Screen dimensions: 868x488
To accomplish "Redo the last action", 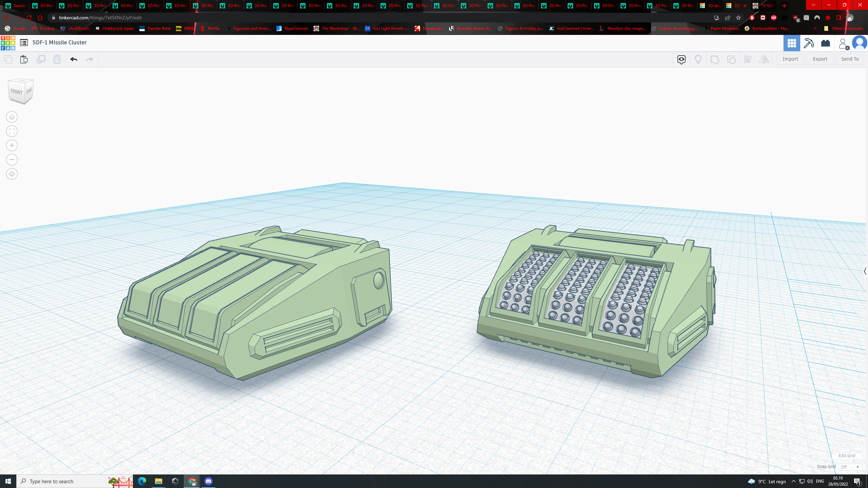I will click(x=90, y=59).
